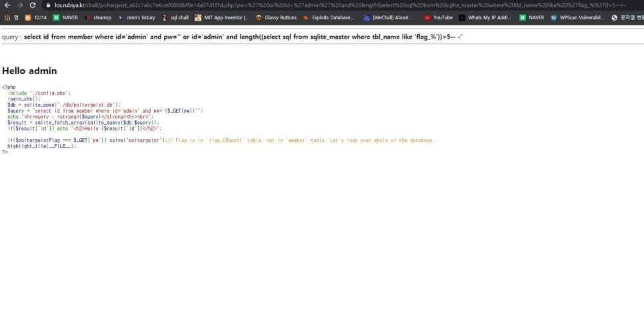Open the [WeChall] About bookmark

[388, 17]
